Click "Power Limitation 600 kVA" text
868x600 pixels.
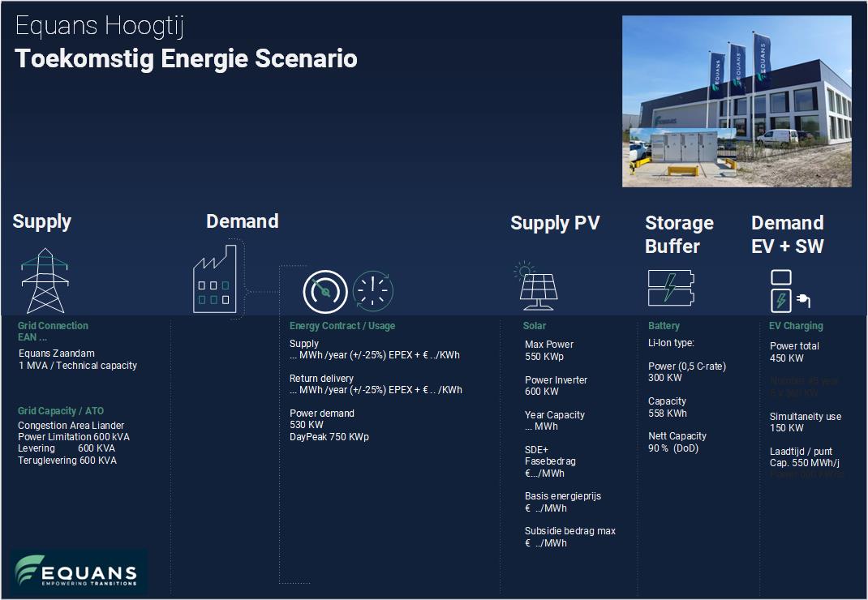[74, 437]
